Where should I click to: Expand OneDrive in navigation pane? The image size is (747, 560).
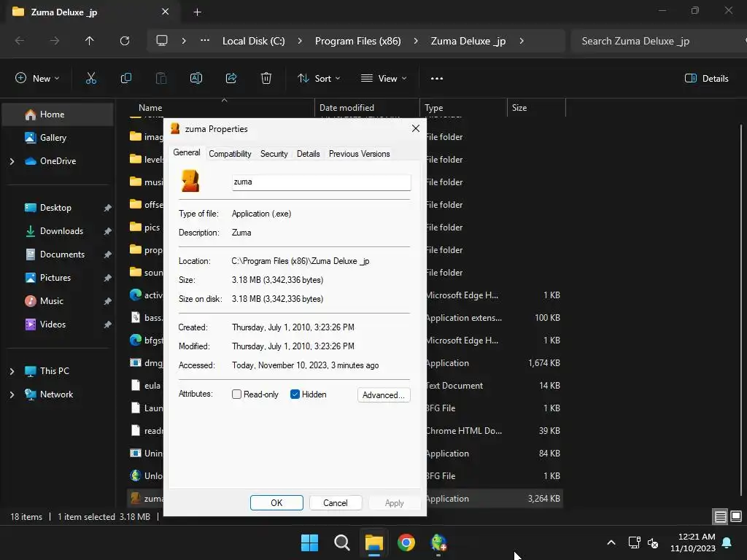12,161
